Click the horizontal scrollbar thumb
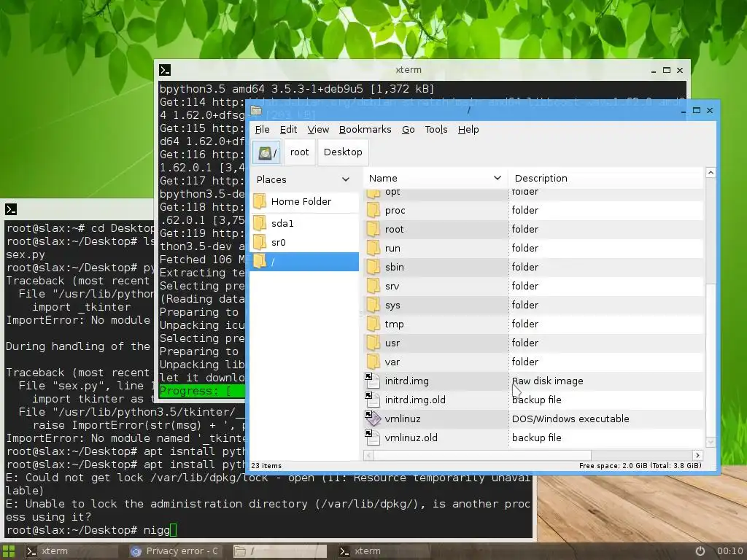The image size is (747, 560). pyautogui.click(x=482, y=455)
